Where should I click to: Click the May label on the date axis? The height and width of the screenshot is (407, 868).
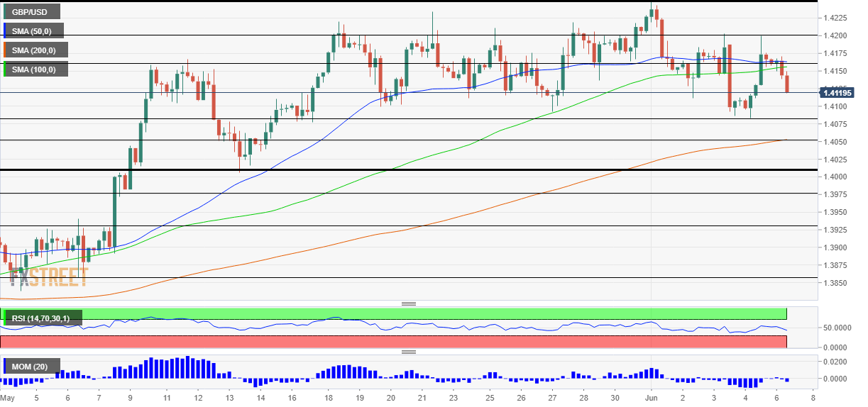pos(8,399)
